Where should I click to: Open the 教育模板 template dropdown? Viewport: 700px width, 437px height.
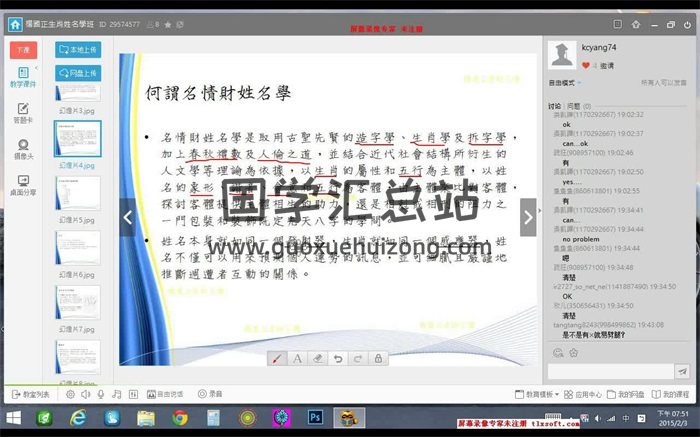click(537, 395)
